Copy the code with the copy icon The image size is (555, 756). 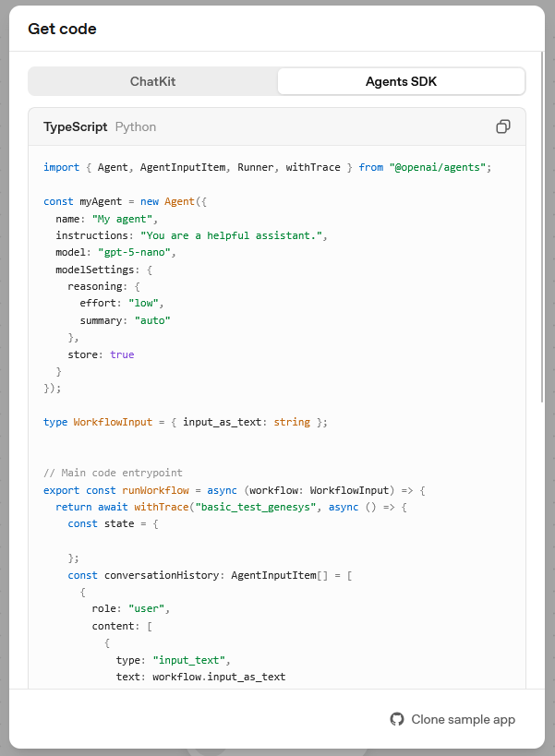(x=503, y=126)
